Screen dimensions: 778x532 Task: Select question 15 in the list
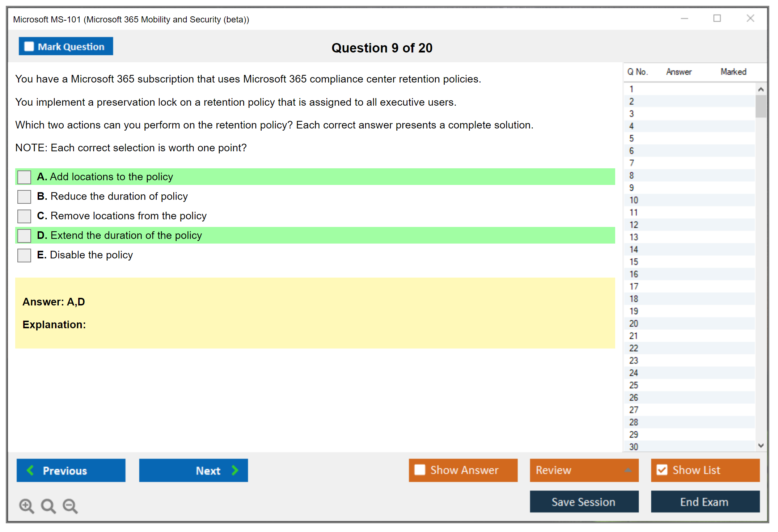click(x=634, y=262)
